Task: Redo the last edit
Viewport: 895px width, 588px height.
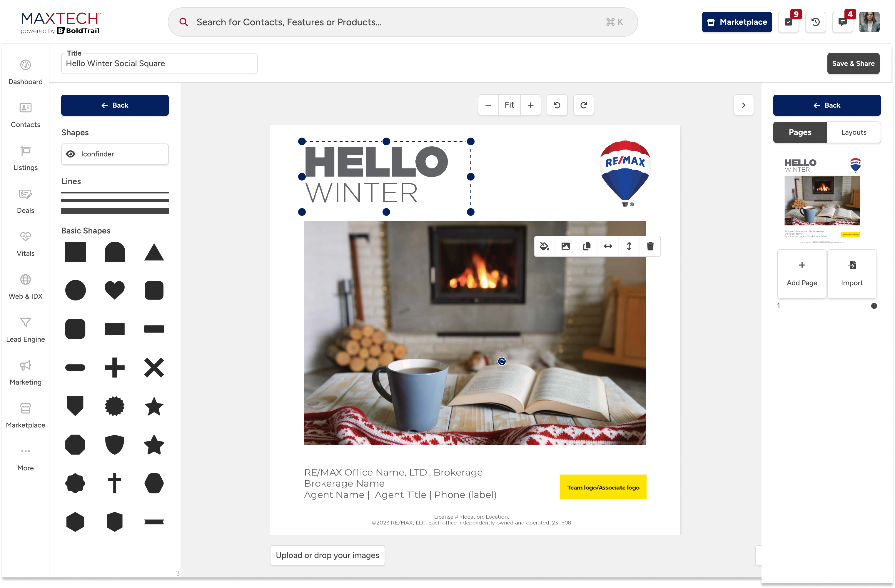Action: [x=583, y=105]
